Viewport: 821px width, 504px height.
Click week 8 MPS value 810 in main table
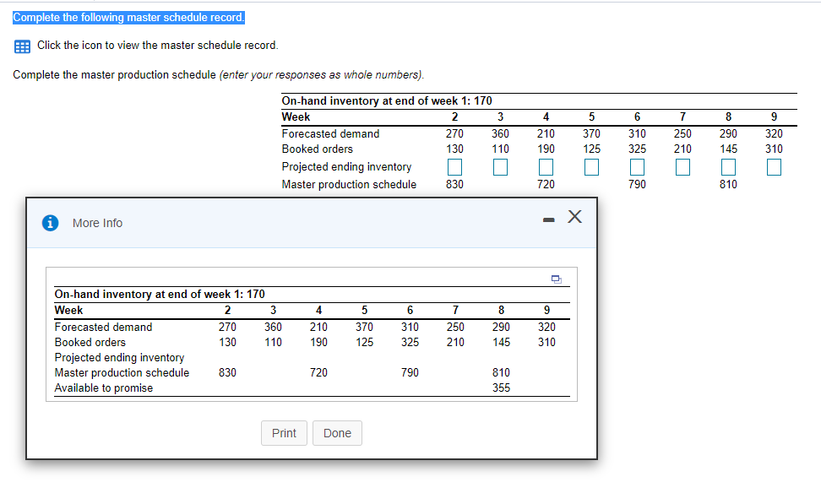pyautogui.click(x=728, y=184)
